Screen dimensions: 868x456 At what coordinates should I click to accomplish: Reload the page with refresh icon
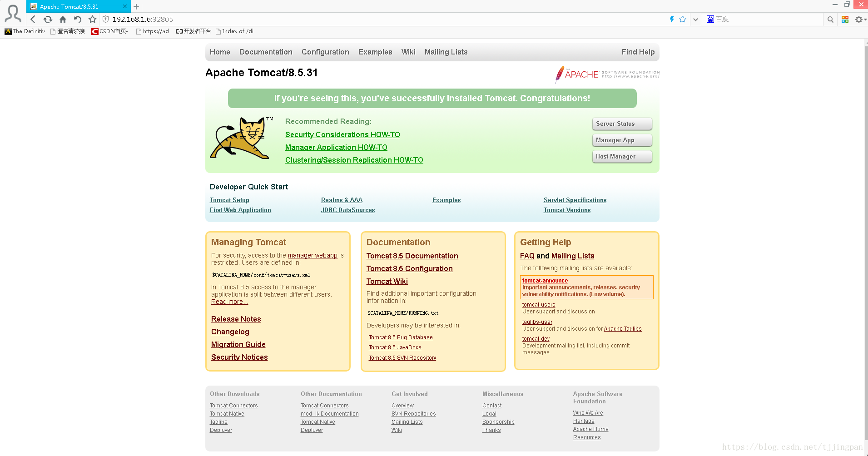(x=48, y=19)
